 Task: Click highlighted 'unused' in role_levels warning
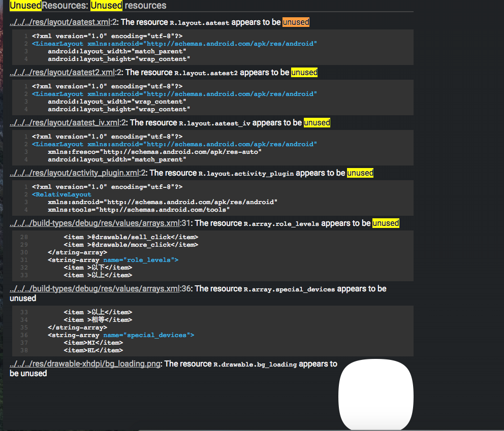386,223
